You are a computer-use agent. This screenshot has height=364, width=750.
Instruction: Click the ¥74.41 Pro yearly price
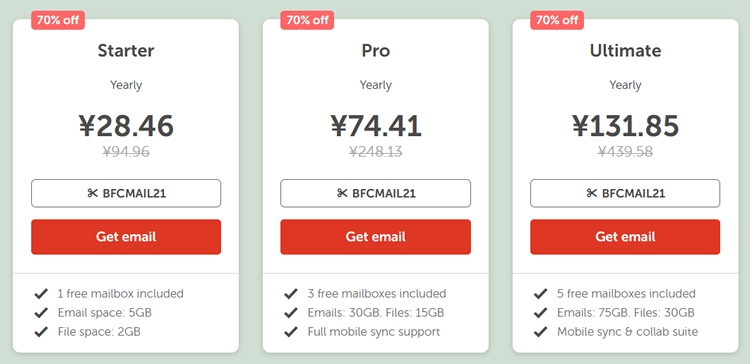(375, 126)
